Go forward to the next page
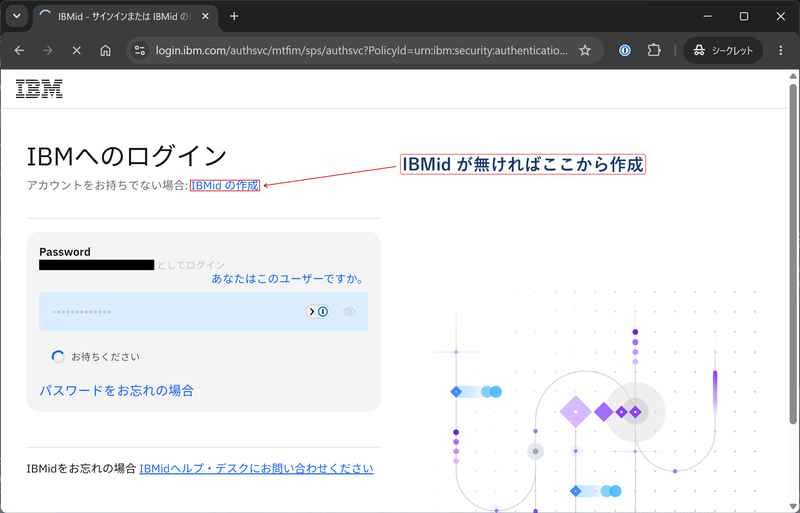 [x=47, y=51]
